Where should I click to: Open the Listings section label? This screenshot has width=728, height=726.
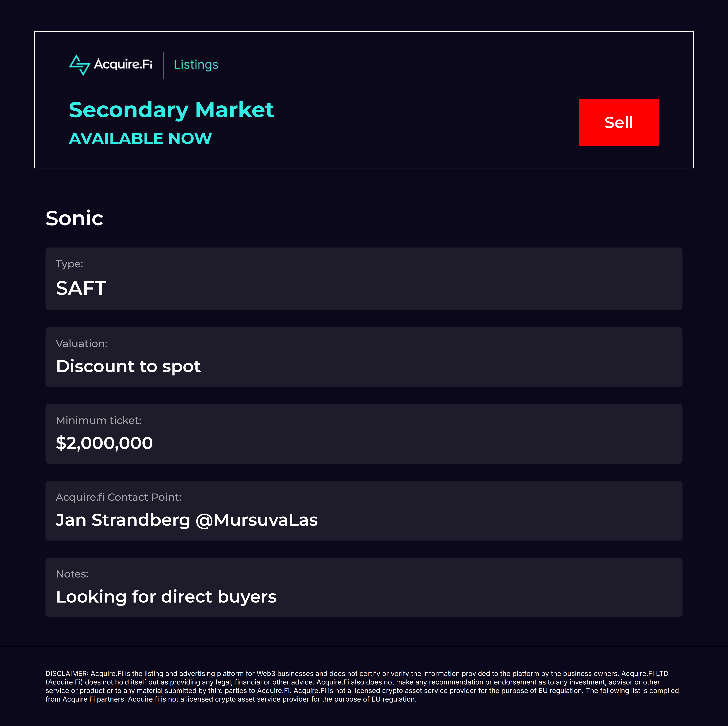(x=196, y=65)
